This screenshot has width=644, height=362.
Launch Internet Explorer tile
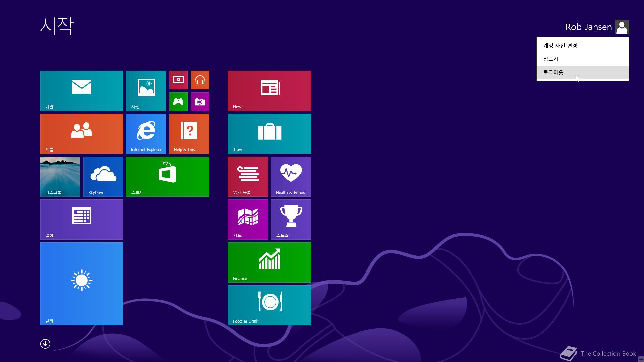coord(146,134)
